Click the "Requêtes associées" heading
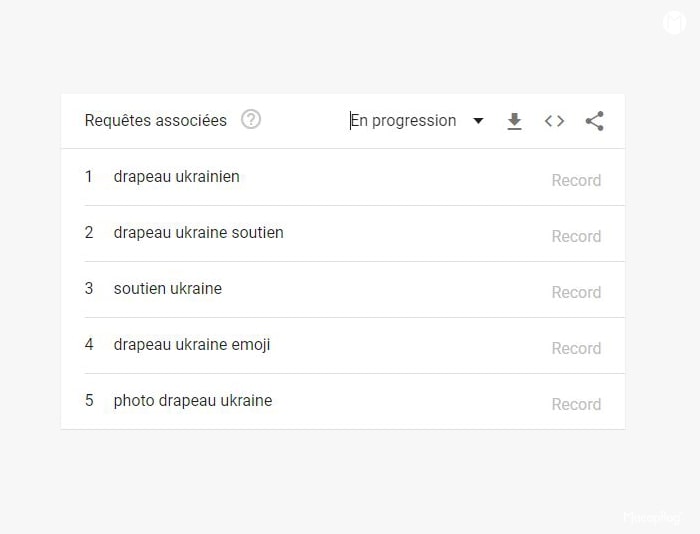Viewport: 700px width, 534px height. tap(155, 121)
